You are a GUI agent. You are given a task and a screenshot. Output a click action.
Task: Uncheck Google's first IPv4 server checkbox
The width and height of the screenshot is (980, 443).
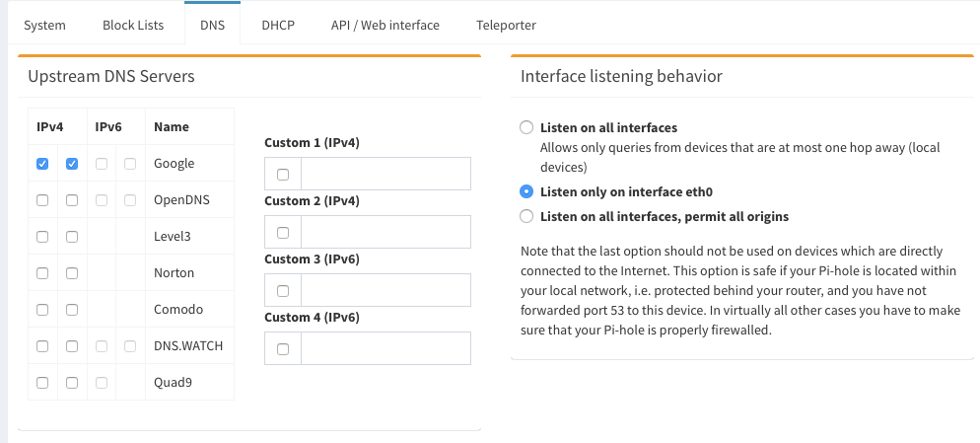[x=42, y=164]
